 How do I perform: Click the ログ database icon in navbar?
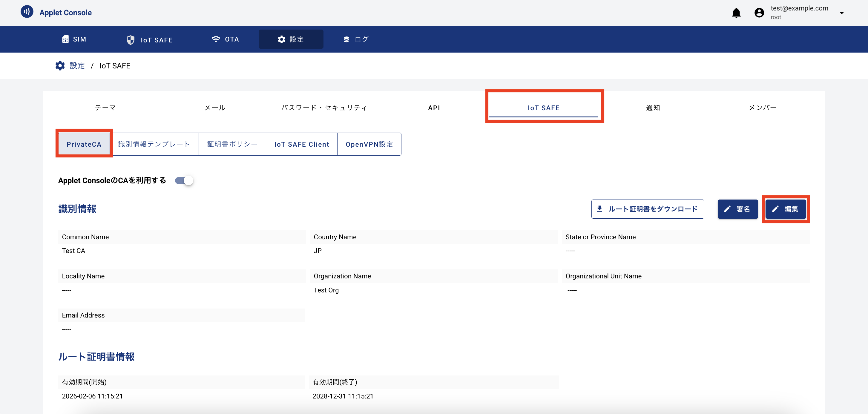click(346, 39)
